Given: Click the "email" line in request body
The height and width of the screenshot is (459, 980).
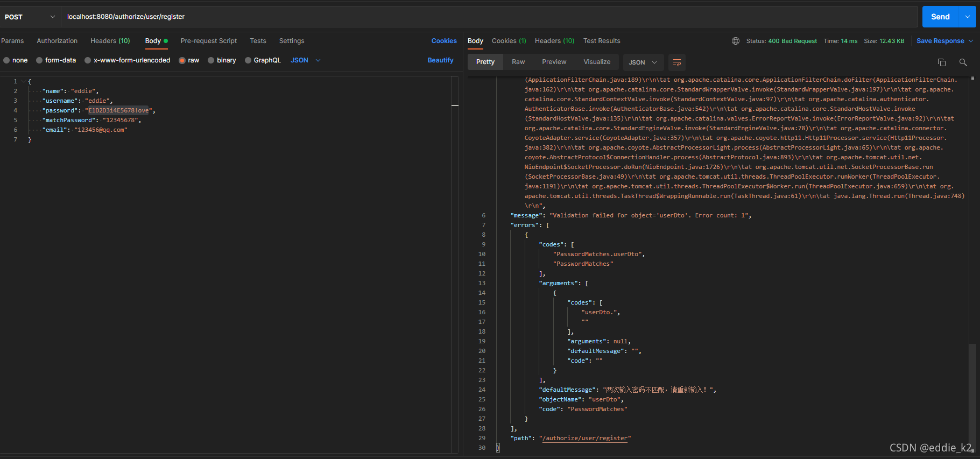Looking at the screenshot, I should pyautogui.click(x=84, y=130).
